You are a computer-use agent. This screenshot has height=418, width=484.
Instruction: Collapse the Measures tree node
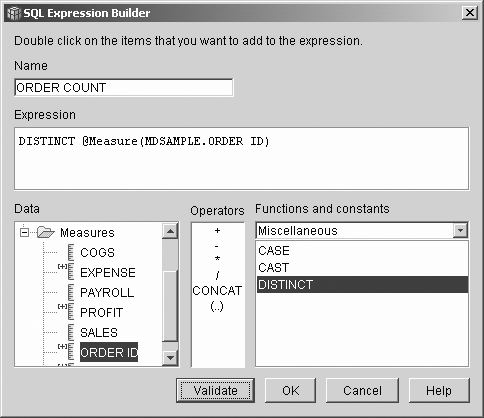pyautogui.click(x=24, y=232)
